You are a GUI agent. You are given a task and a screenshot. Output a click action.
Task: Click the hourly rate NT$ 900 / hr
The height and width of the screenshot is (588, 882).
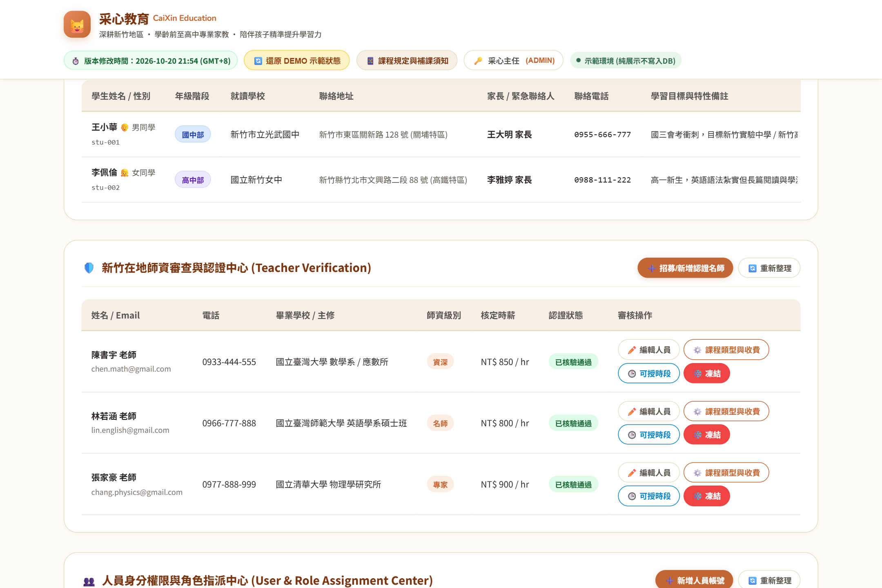point(505,484)
